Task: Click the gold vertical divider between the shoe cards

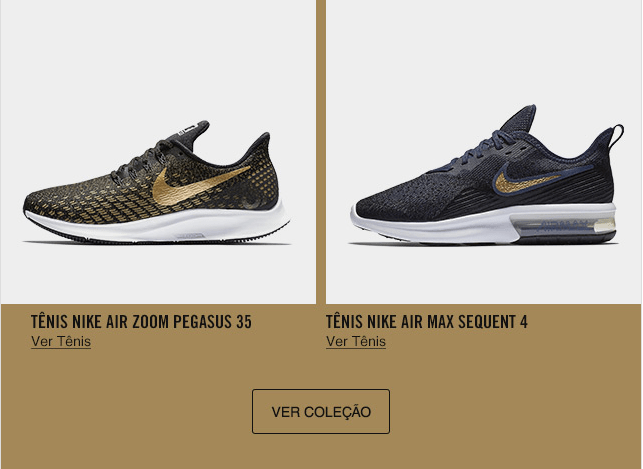Action: (321, 152)
